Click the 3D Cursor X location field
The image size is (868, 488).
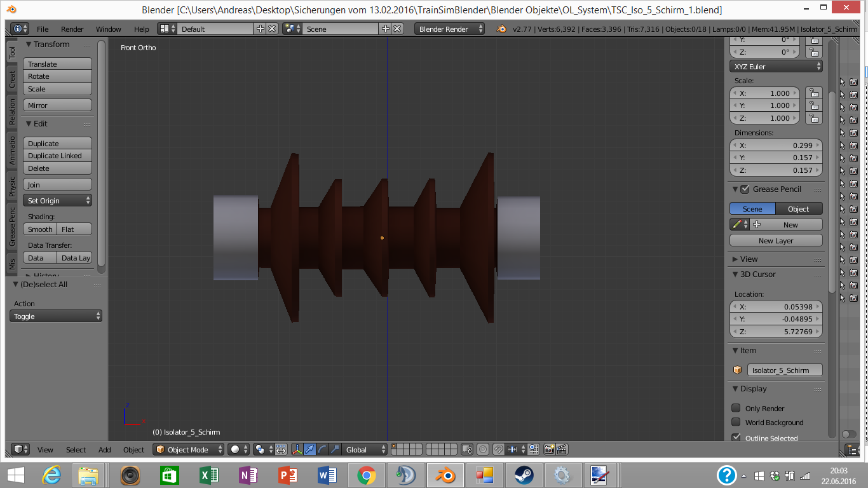pos(776,307)
